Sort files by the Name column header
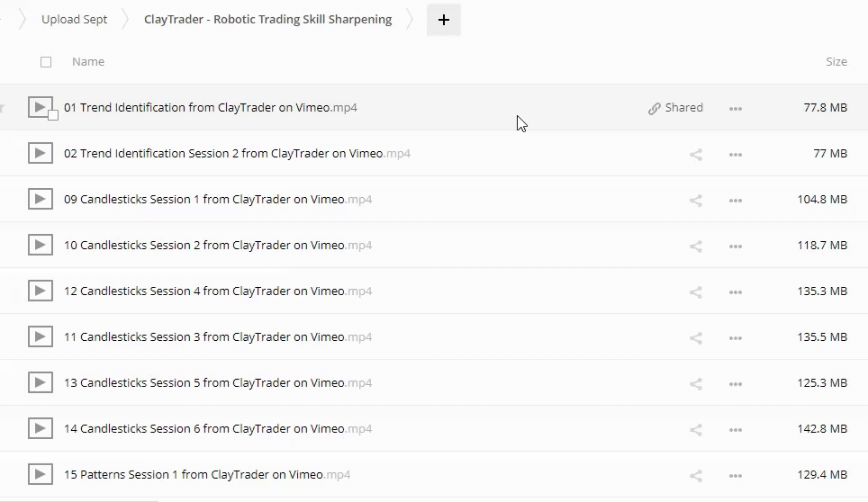This screenshot has height=502, width=868. click(x=88, y=62)
